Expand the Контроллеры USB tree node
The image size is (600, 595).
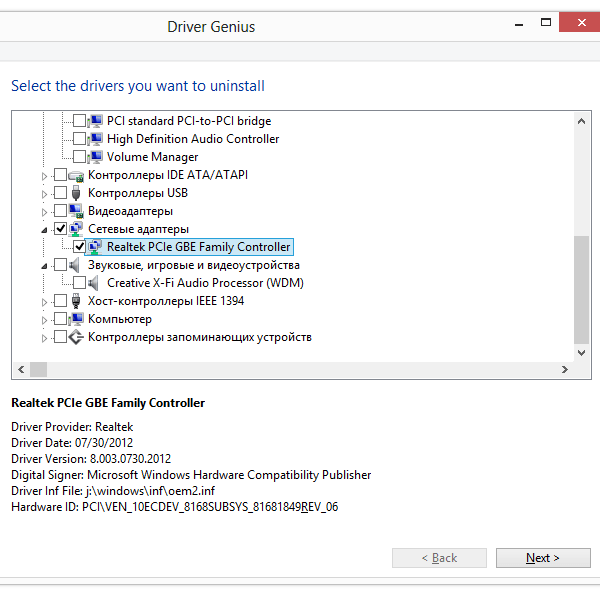(x=44, y=194)
